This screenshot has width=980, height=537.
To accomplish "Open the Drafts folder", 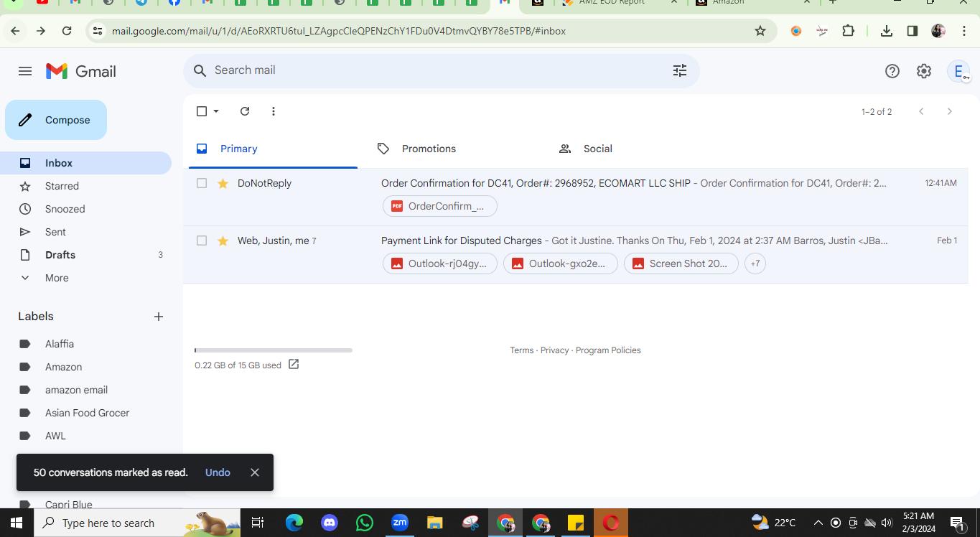I will click(x=85, y=255).
